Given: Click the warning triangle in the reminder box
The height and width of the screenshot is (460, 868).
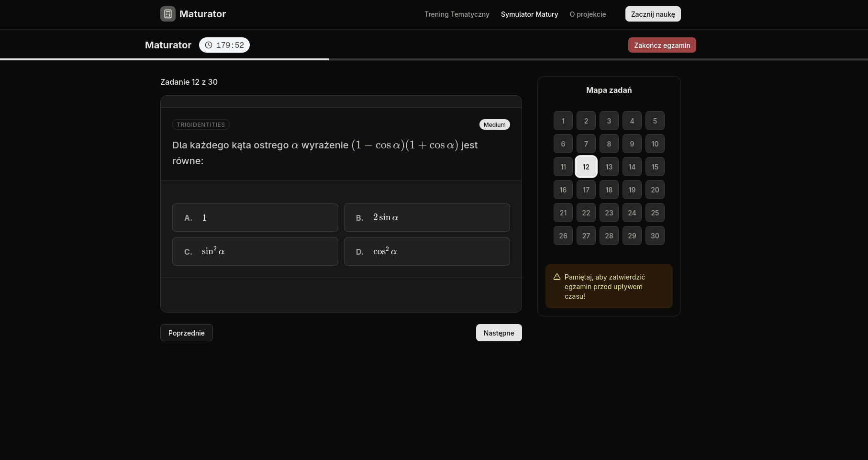Looking at the screenshot, I should click(x=557, y=277).
